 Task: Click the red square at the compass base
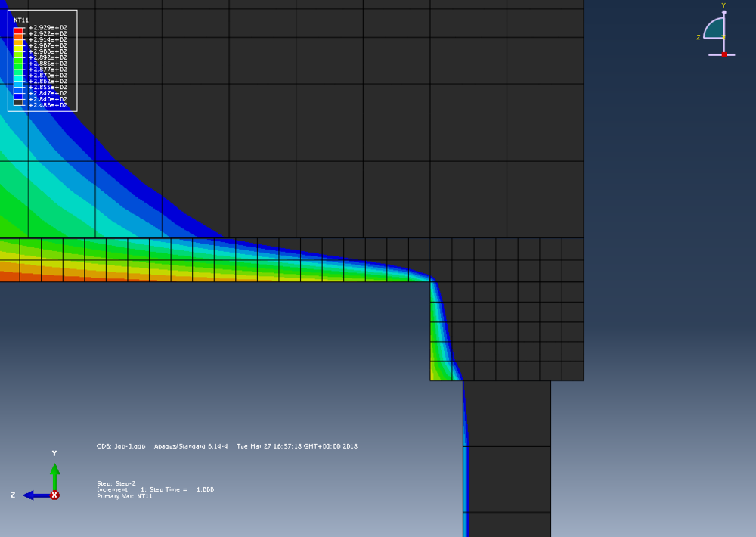724,54
